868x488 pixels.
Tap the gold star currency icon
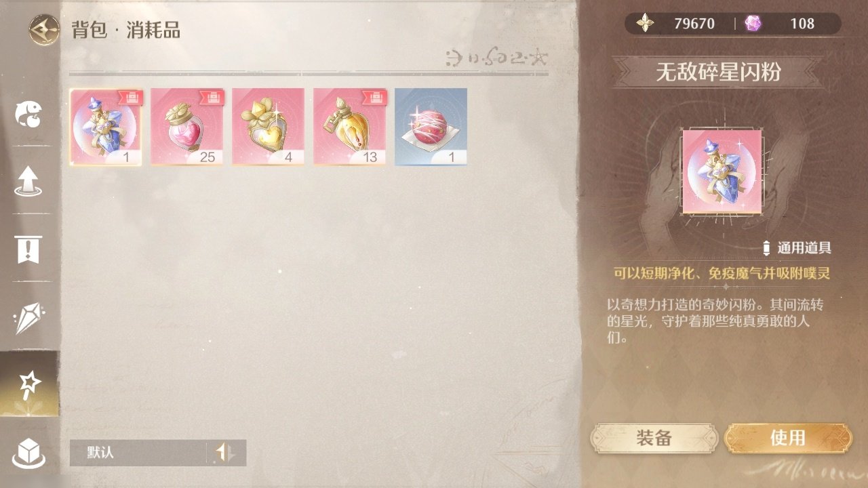click(x=646, y=24)
